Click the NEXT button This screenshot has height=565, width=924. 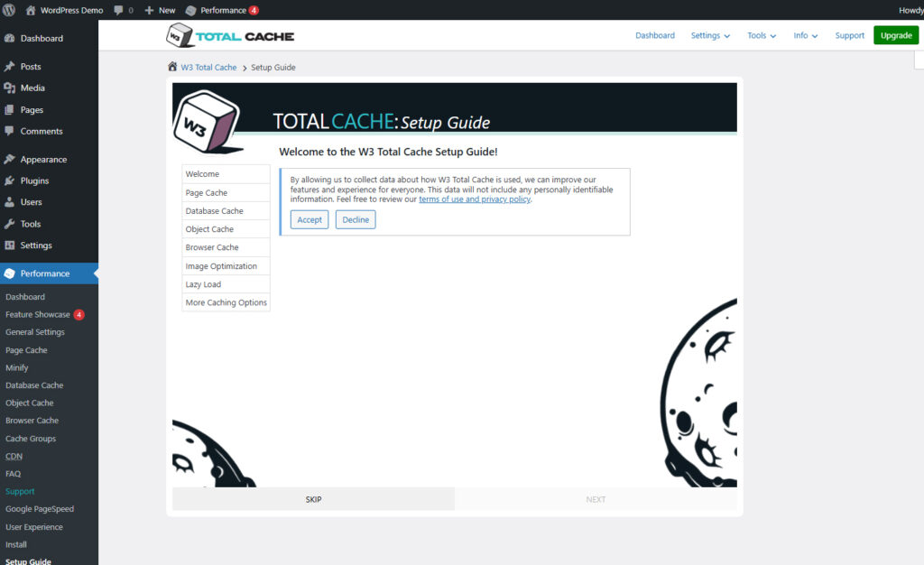tap(596, 499)
